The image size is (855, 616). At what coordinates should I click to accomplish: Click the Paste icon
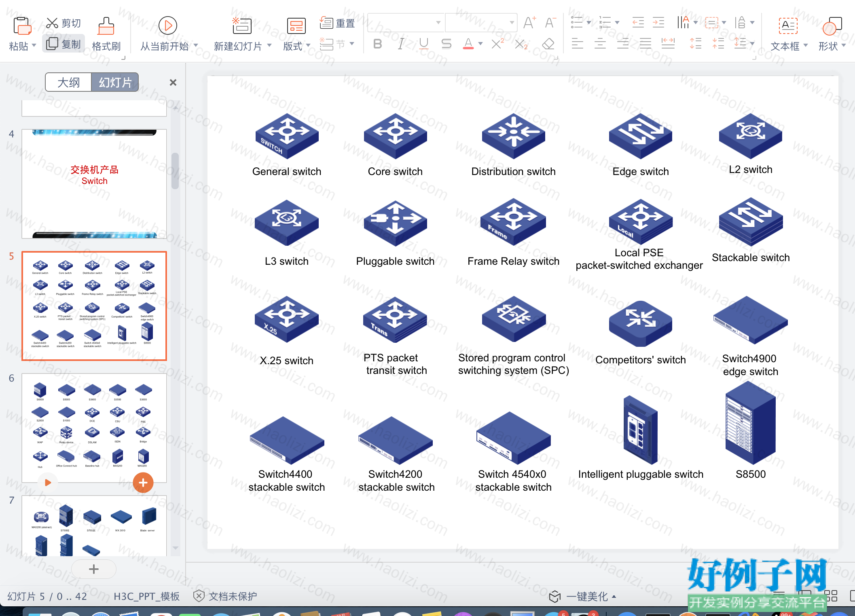point(22,26)
